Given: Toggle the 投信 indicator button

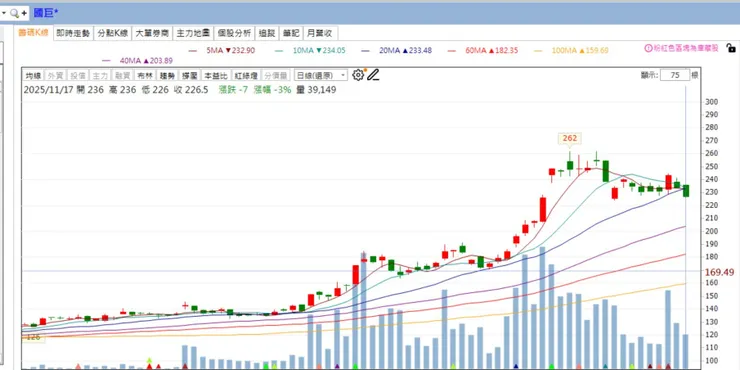Looking at the screenshot, I should 77,76.
